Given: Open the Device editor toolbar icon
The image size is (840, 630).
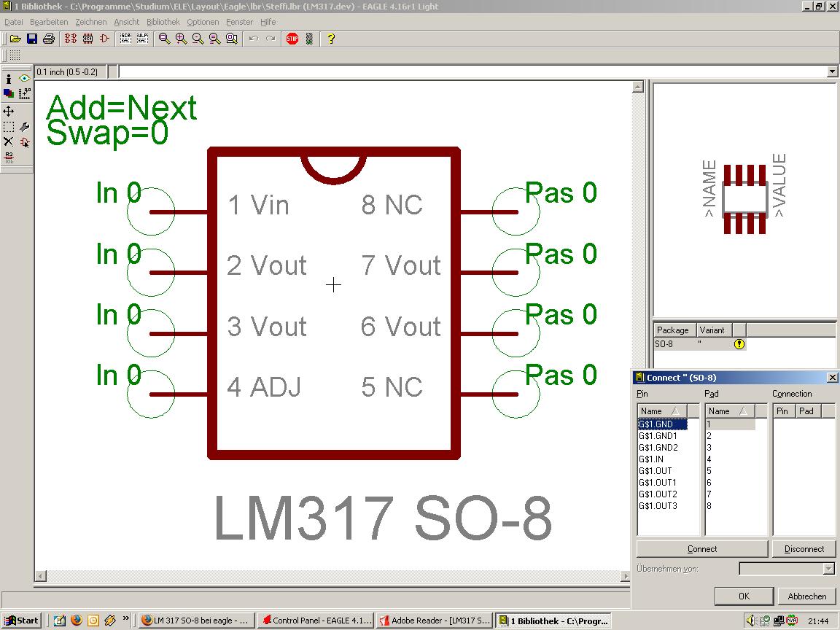Looking at the screenshot, I should (71, 39).
